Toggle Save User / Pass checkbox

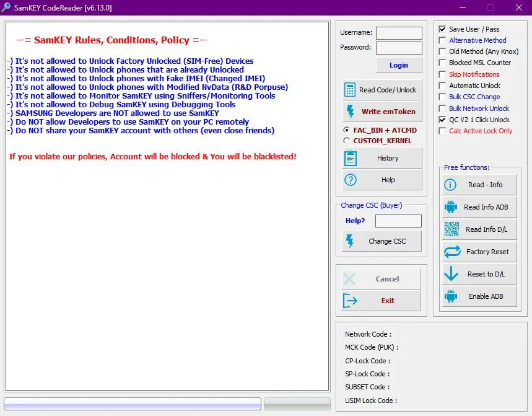coord(442,29)
